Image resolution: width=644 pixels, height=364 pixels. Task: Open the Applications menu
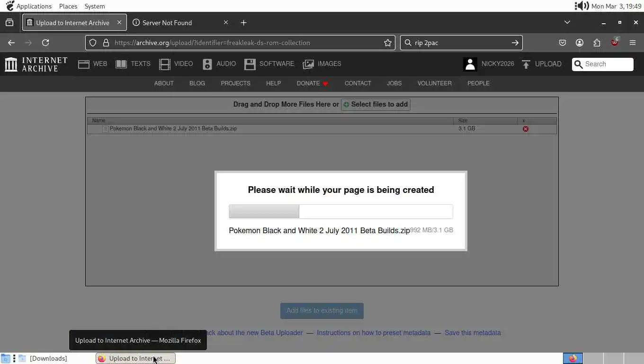[34, 6]
